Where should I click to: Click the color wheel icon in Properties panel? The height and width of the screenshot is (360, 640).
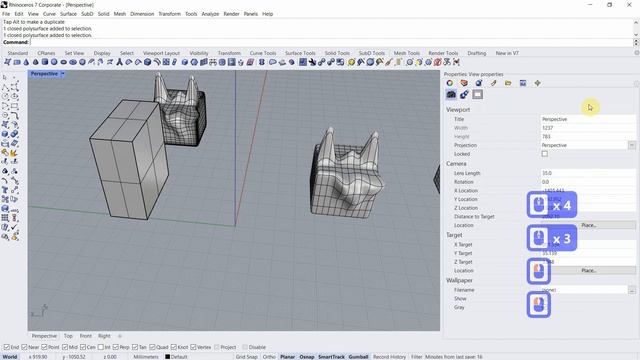click(x=450, y=83)
